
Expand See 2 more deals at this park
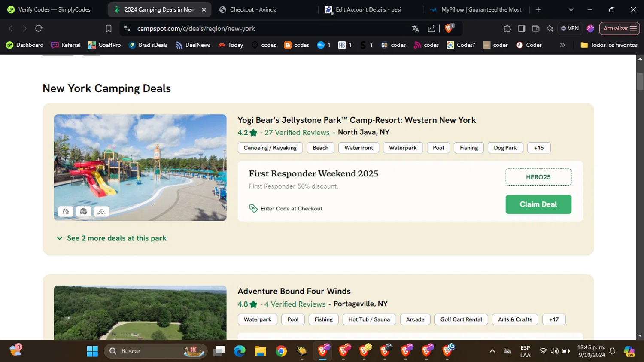tap(111, 238)
